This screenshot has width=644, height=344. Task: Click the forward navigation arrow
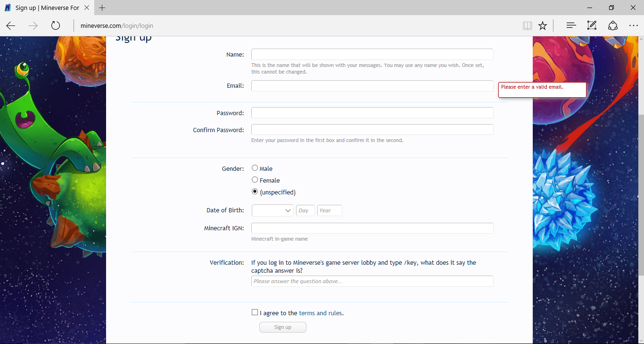[33, 26]
